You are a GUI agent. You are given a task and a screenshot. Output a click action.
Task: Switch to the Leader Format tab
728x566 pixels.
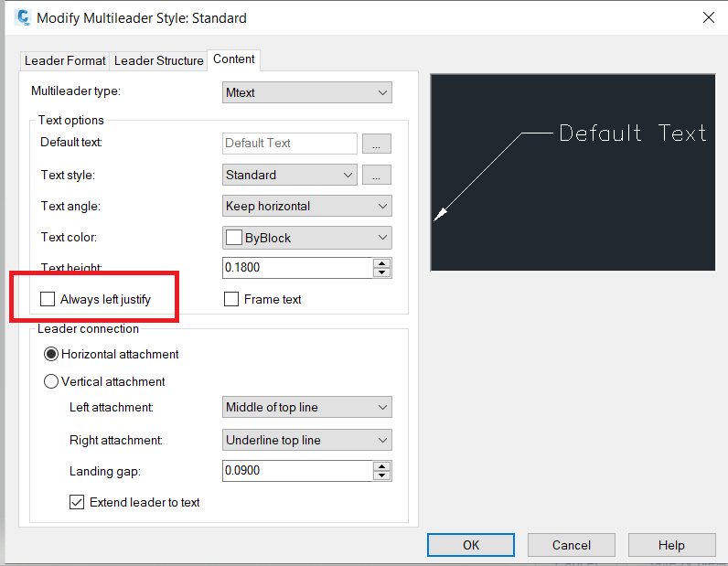tap(65, 61)
